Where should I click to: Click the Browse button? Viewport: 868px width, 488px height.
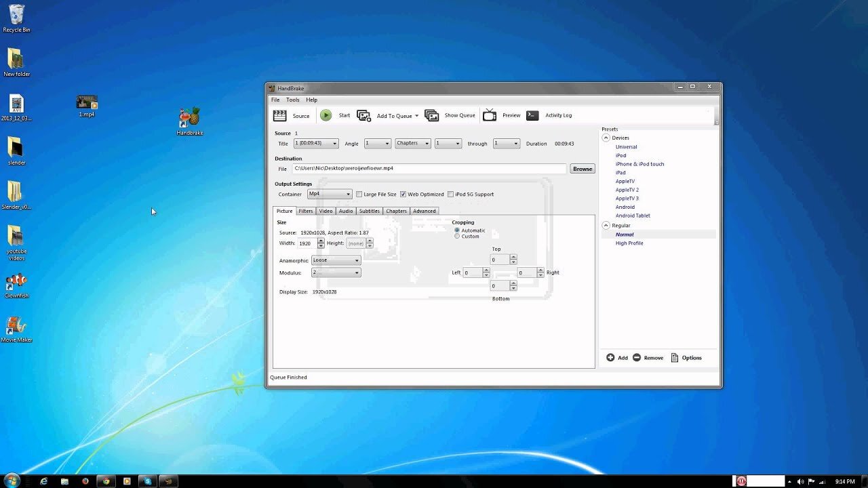[x=583, y=169]
